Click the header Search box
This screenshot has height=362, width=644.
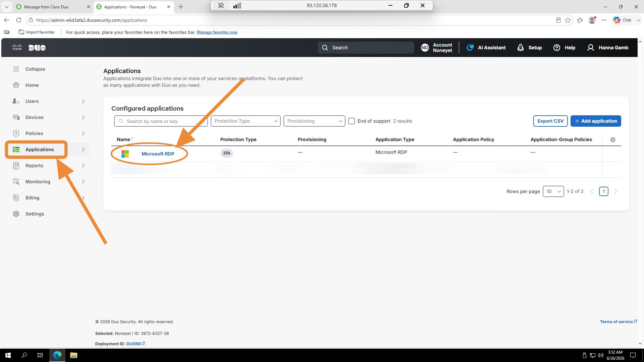[x=366, y=48]
